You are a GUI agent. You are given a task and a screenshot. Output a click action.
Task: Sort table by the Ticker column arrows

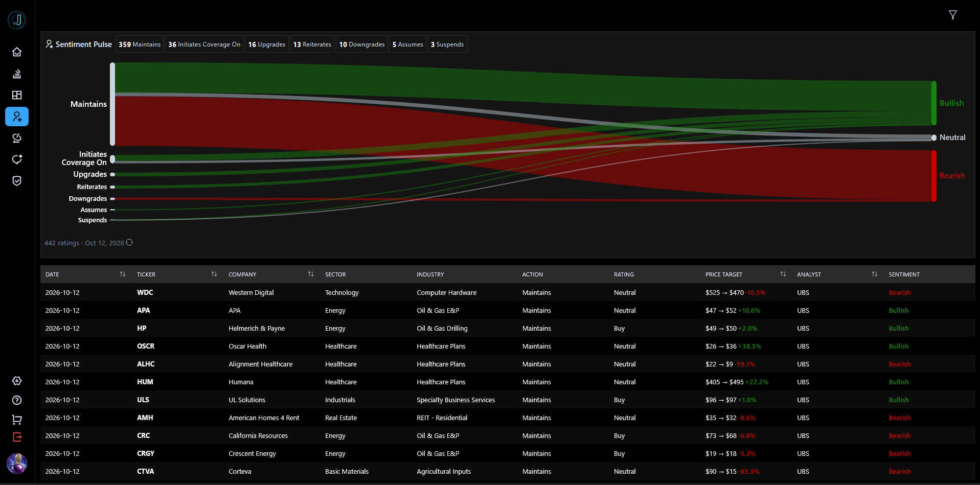pos(214,274)
